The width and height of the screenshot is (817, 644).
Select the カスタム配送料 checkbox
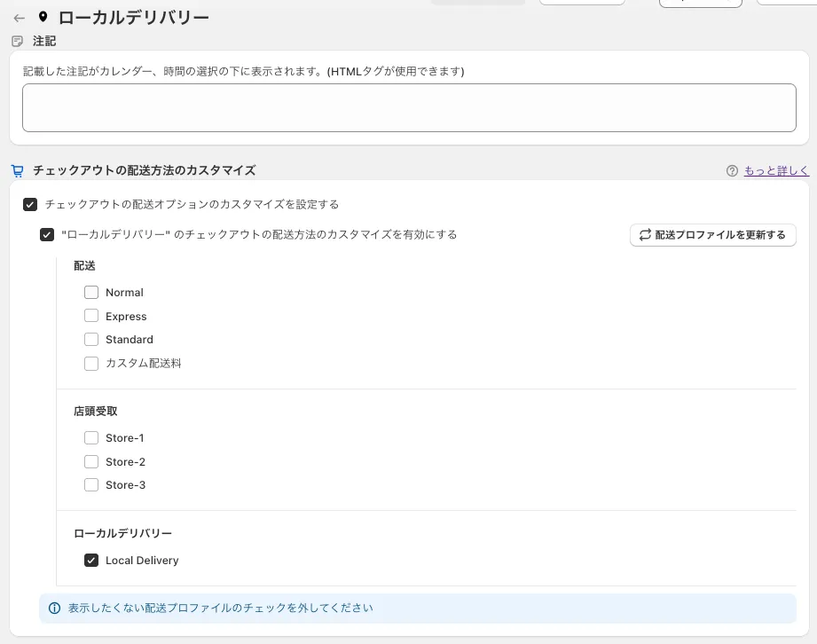click(x=91, y=364)
